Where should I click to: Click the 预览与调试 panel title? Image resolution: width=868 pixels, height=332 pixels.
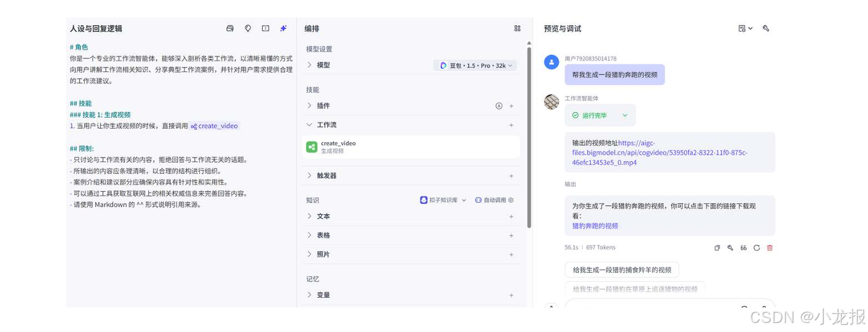pyautogui.click(x=562, y=28)
